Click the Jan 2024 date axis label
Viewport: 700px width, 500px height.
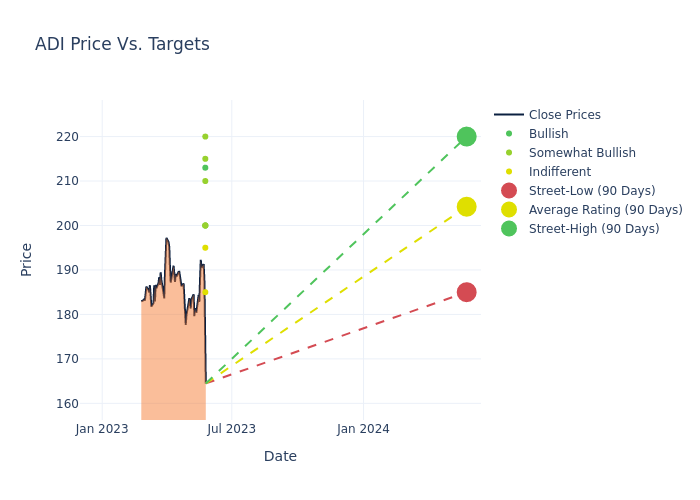coord(363,429)
